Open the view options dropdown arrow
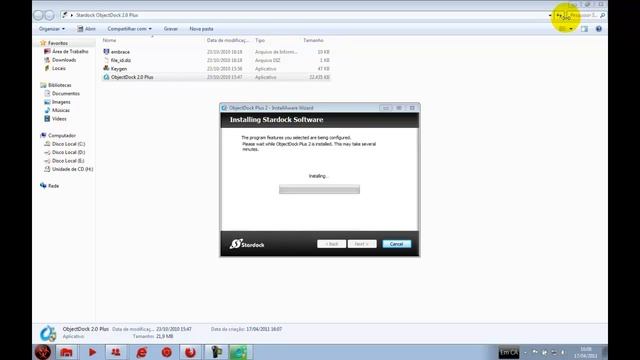Viewport: 640px width, 360px height. pos(571,29)
